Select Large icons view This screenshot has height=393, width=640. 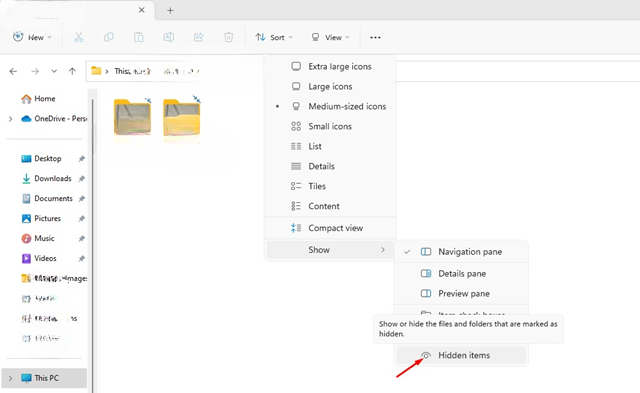pyautogui.click(x=330, y=87)
